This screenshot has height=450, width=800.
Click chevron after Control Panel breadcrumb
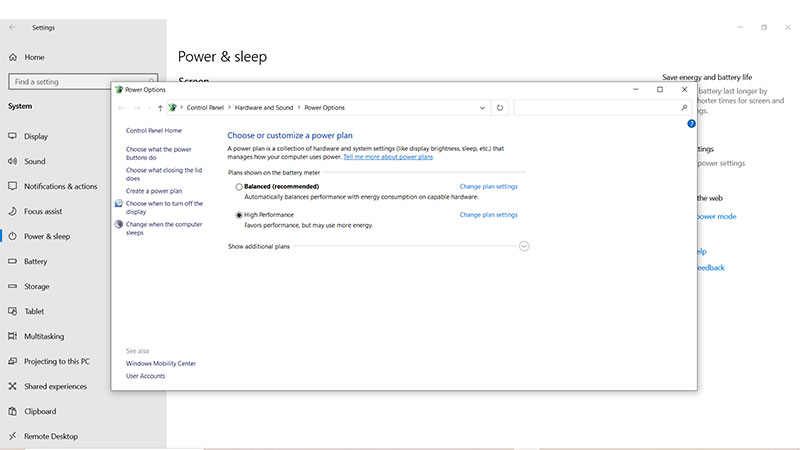point(229,108)
